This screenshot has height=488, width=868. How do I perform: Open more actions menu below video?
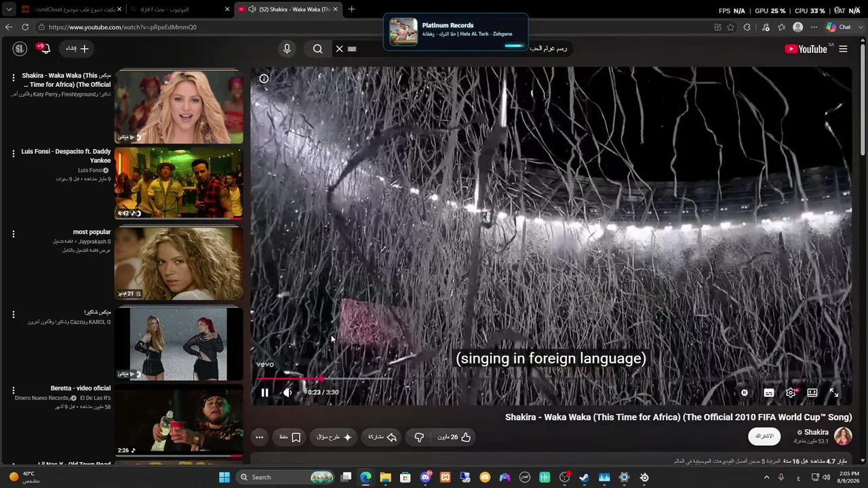pos(259,437)
